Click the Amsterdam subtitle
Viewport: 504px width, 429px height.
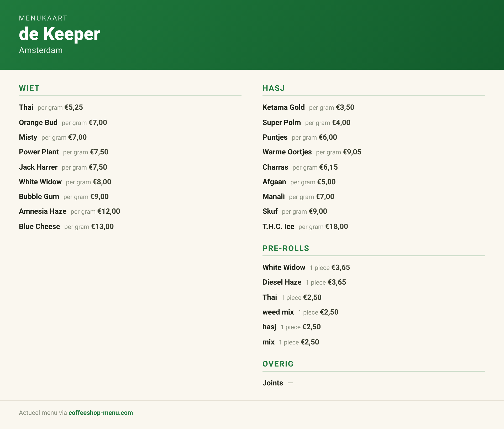(41, 50)
